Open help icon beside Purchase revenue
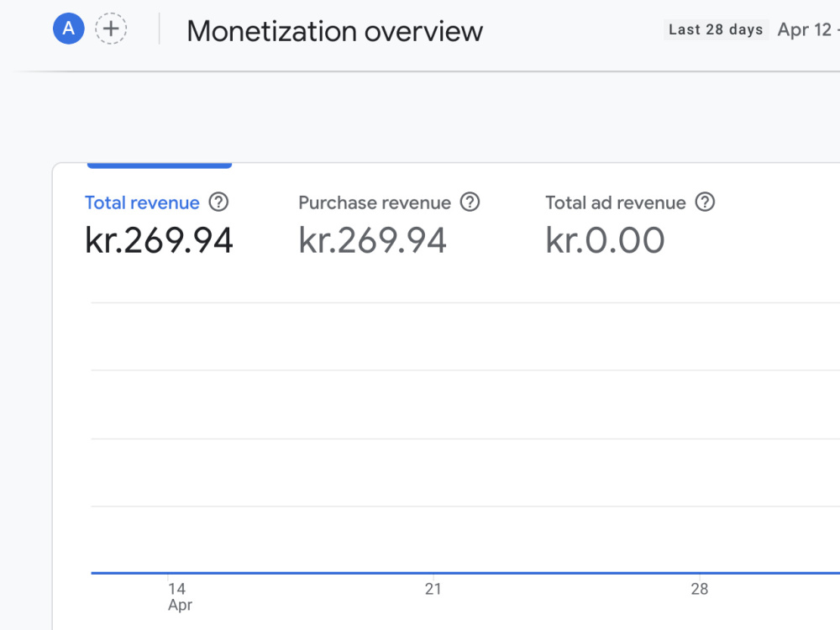The height and width of the screenshot is (630, 840). click(470, 202)
